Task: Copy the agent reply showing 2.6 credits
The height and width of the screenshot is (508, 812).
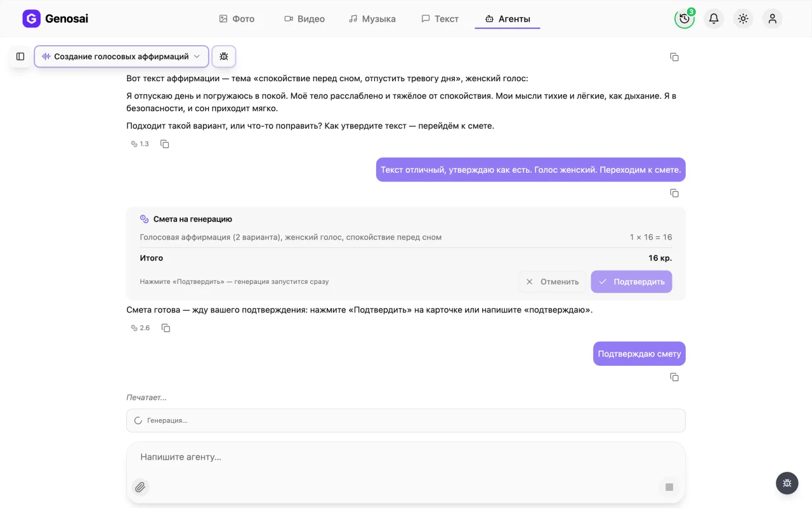Action: click(x=166, y=328)
